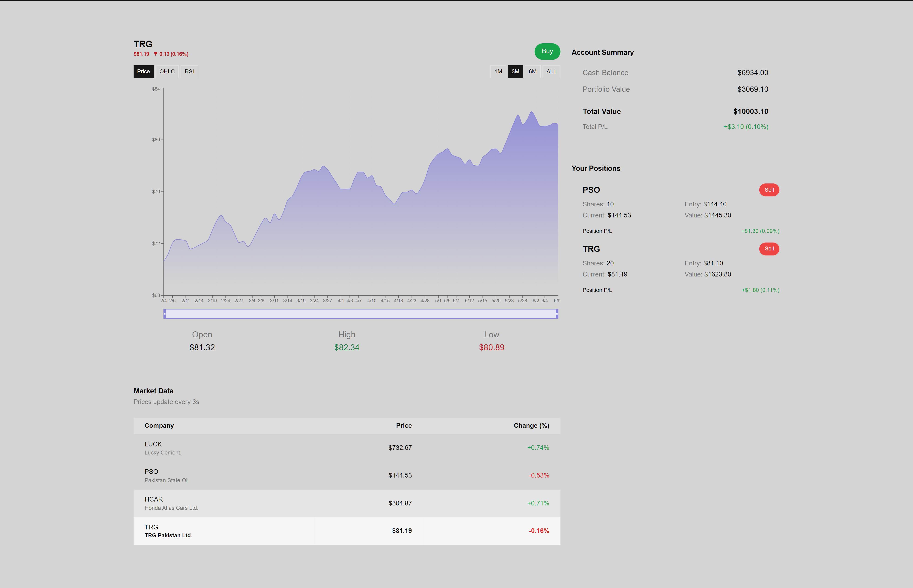Viewport: 913px width, 588px height.
Task: Sell the PSO position
Action: tap(769, 190)
